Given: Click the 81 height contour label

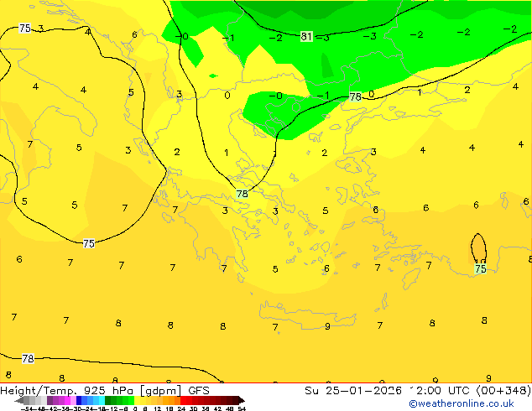Looking at the screenshot, I should tap(306, 36).
